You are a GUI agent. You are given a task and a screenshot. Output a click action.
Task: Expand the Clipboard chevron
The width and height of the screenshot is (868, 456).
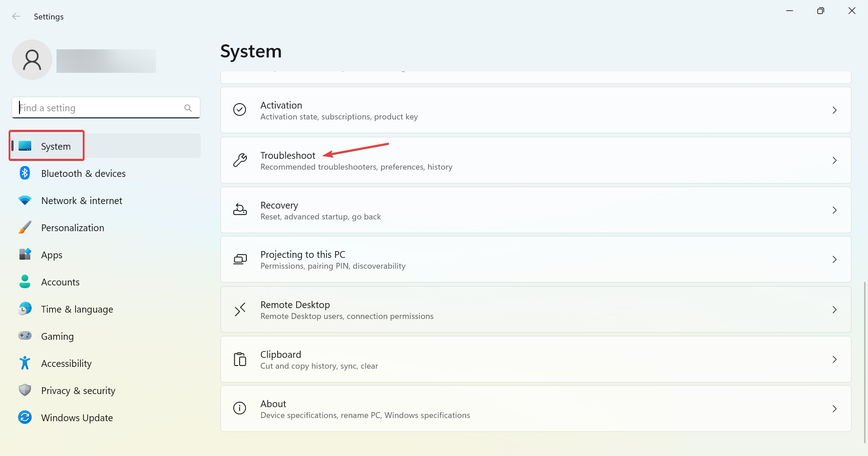[835, 360]
